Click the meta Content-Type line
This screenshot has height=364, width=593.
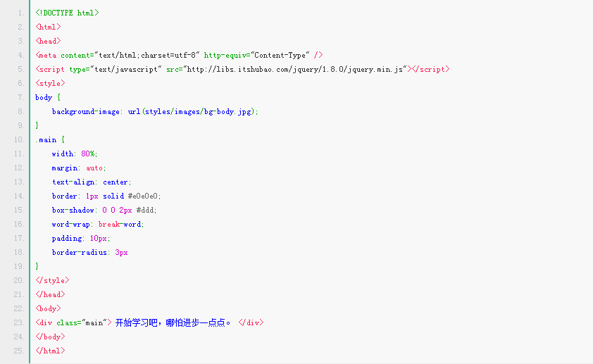[x=179, y=55]
